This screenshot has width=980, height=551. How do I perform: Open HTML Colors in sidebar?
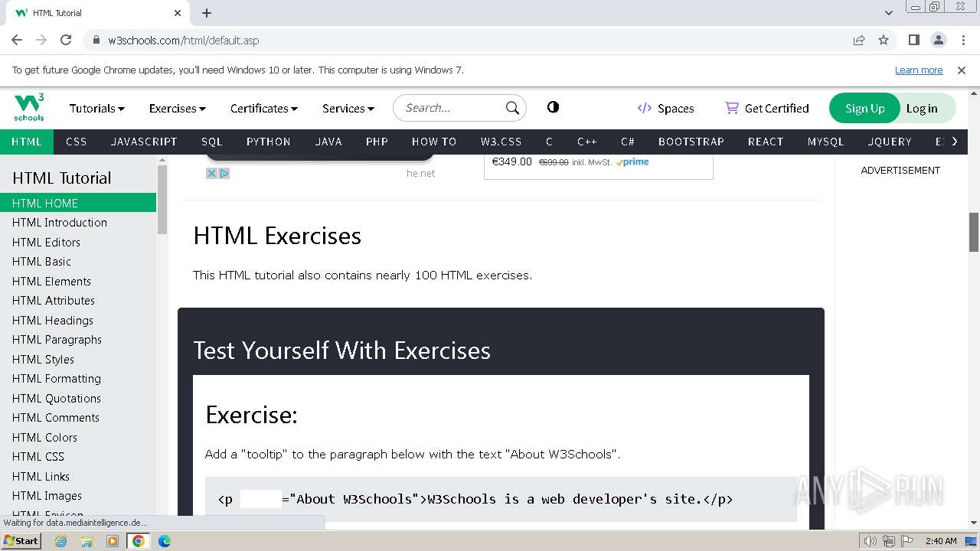[x=78, y=437]
